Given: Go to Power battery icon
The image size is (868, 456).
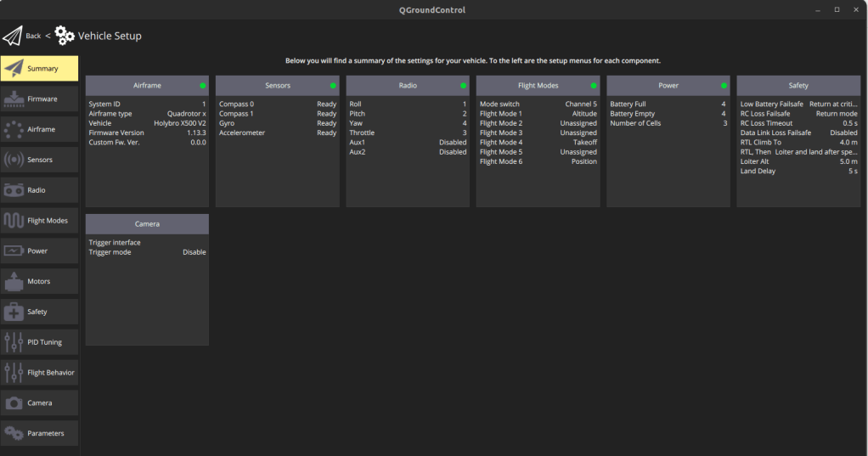Looking at the screenshot, I should pyautogui.click(x=14, y=251).
